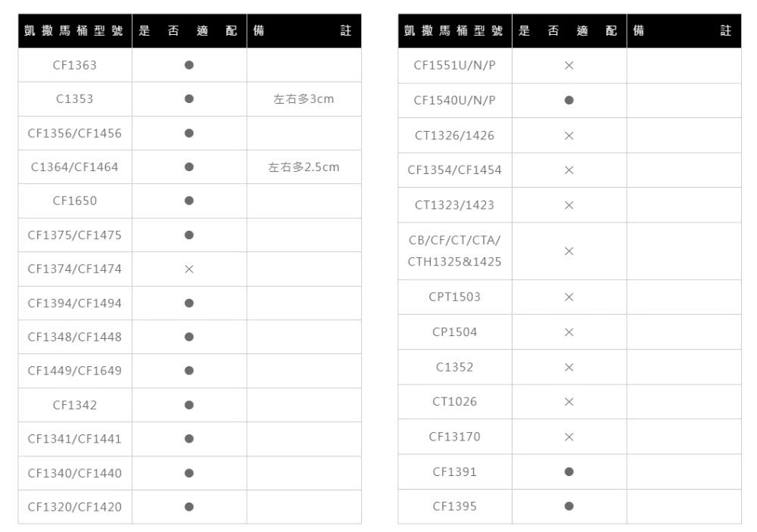Screen dimensions: 757x532
Task: Select the CT1326/1426 model cell
Action: [455, 135]
